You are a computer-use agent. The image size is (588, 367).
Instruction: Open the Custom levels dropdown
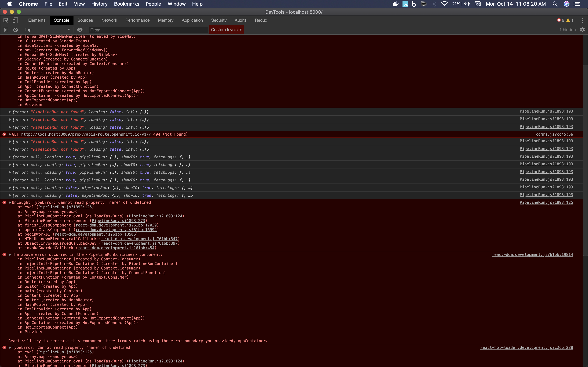(226, 30)
